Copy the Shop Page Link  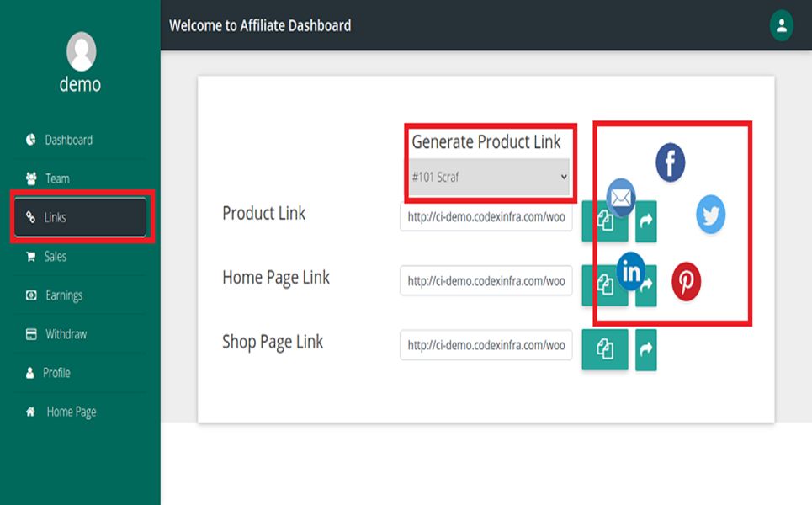(605, 349)
